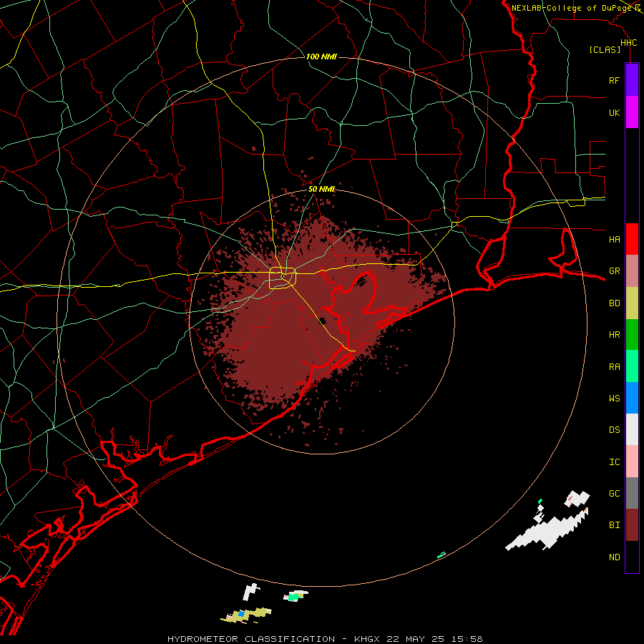Click the "HA" legend label
This screenshot has height=644, width=644.
coord(614,239)
